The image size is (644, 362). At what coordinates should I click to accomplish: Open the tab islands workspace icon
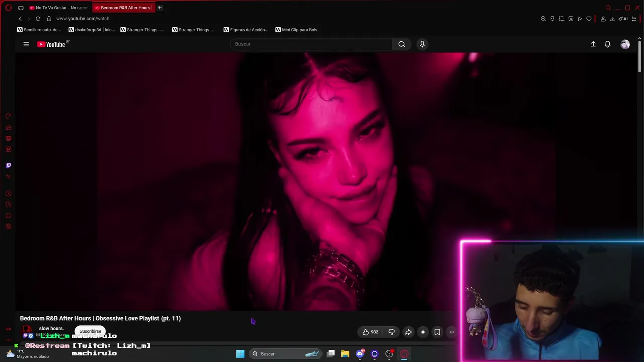tap(21, 8)
